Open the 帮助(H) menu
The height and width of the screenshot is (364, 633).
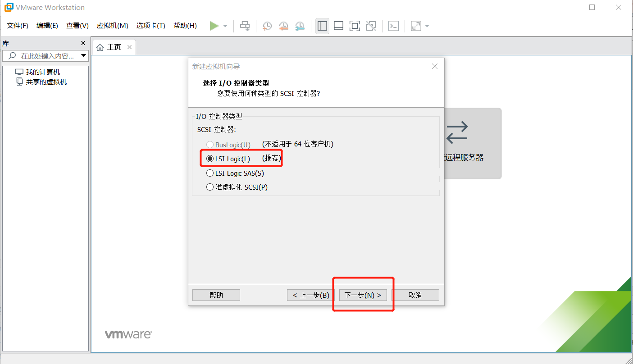[185, 26]
